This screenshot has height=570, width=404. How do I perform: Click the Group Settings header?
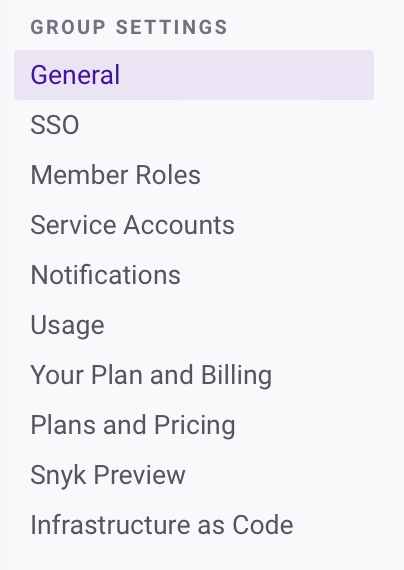coord(129,27)
